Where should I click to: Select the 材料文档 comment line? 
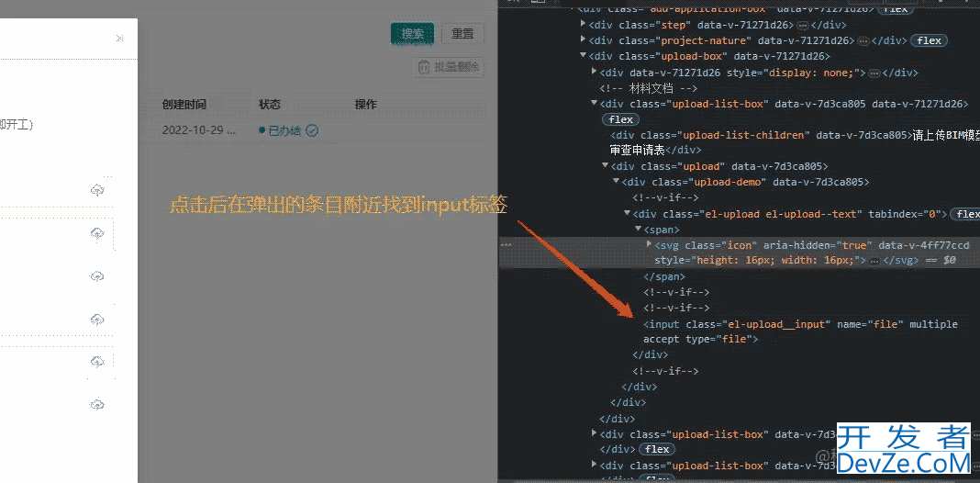click(x=648, y=87)
